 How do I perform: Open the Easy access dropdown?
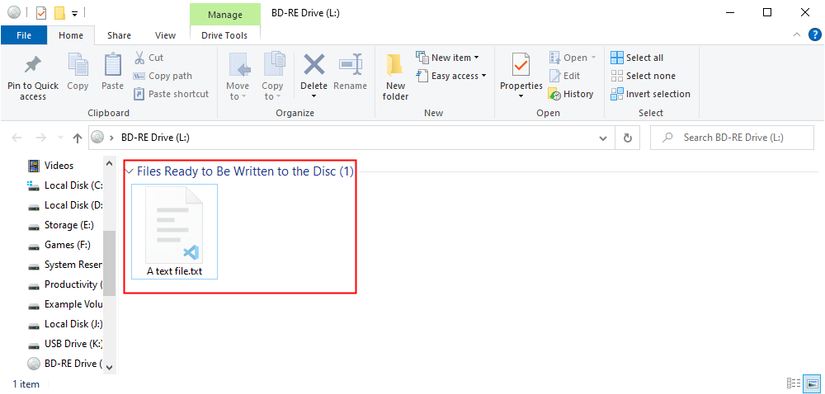[x=451, y=76]
